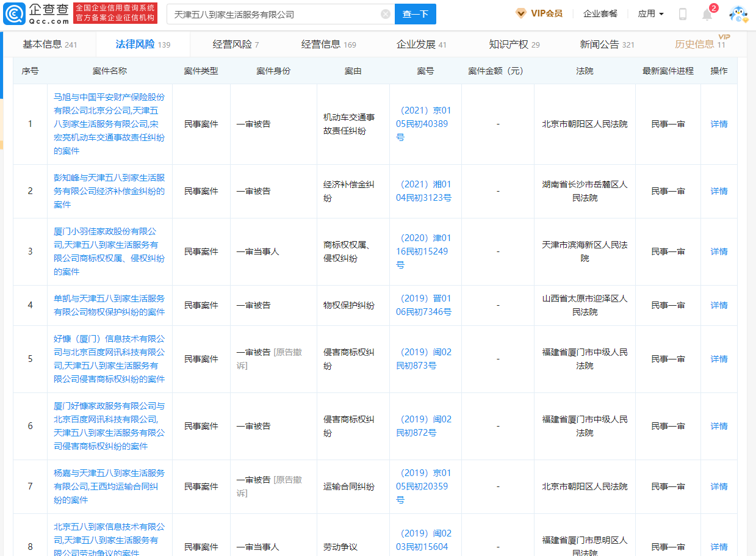Click 详情 for case row 8
Image resolution: width=756 pixels, height=556 pixels.
[719, 547]
